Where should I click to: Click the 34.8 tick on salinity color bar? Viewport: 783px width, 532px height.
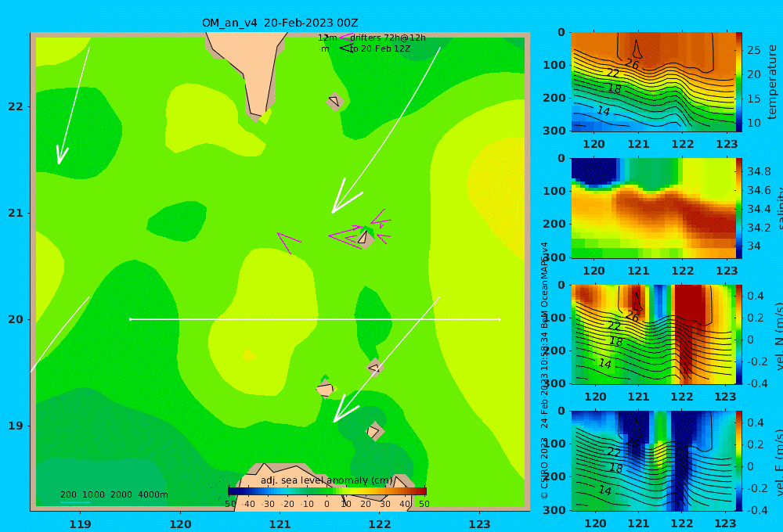click(x=759, y=171)
